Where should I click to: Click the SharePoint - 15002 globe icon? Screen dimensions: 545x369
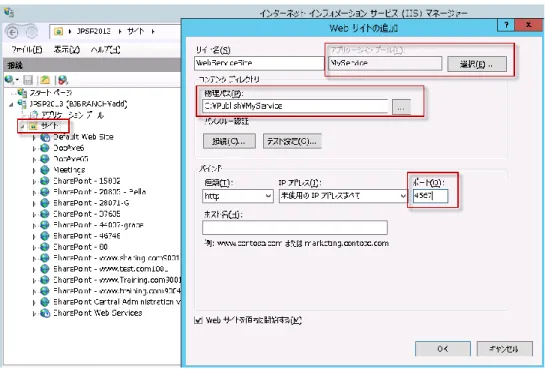45,181
